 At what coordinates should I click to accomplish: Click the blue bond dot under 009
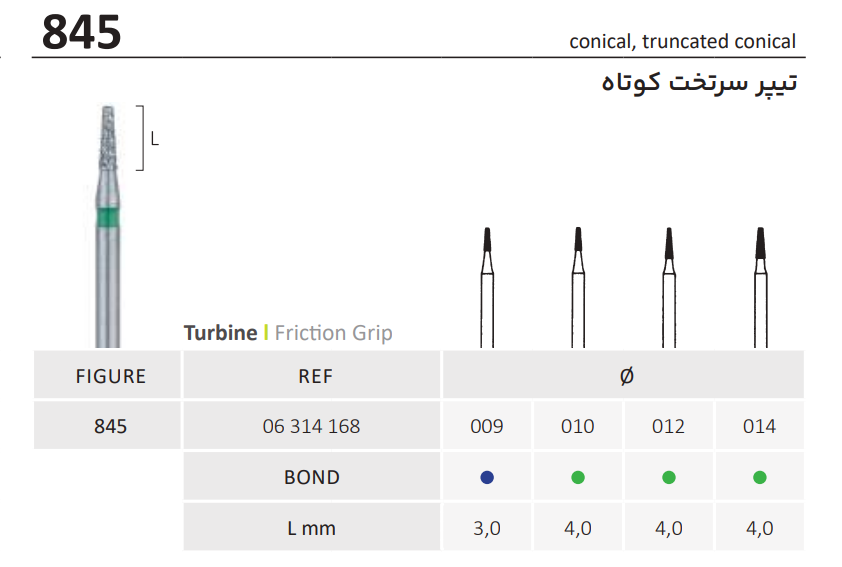(487, 477)
